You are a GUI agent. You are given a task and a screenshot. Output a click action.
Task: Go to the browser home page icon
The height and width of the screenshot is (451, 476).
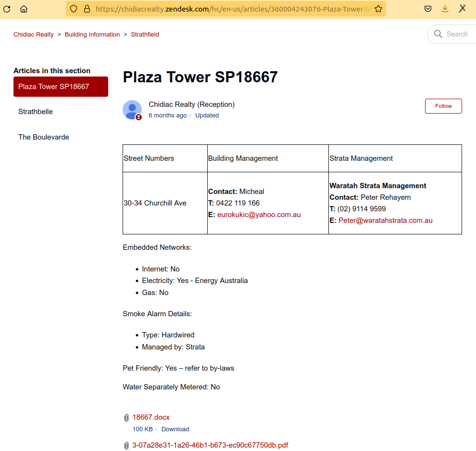tap(24, 9)
